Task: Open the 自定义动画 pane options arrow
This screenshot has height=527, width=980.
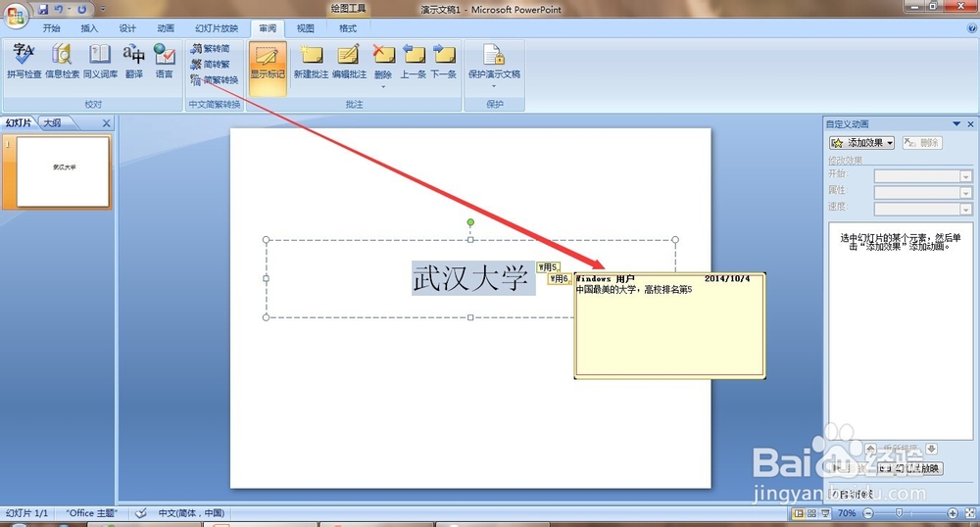Action: pyautogui.click(x=956, y=123)
